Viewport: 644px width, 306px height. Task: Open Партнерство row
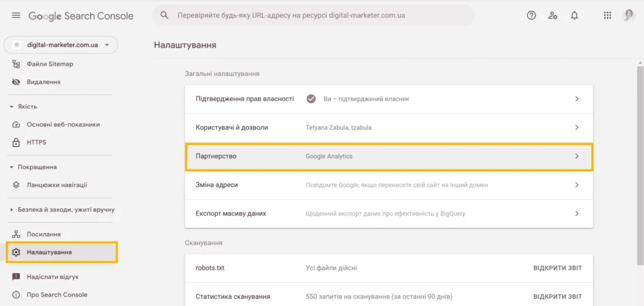pos(389,156)
